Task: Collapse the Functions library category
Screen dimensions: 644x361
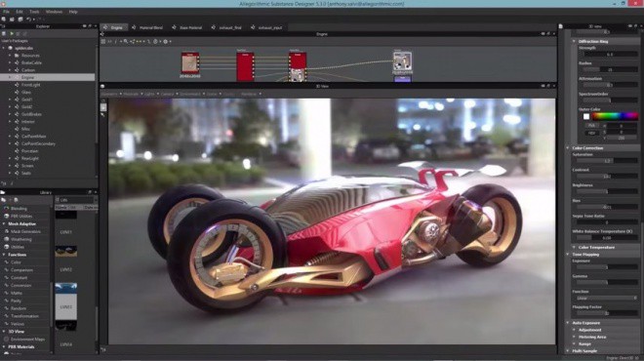Action: tap(4, 255)
